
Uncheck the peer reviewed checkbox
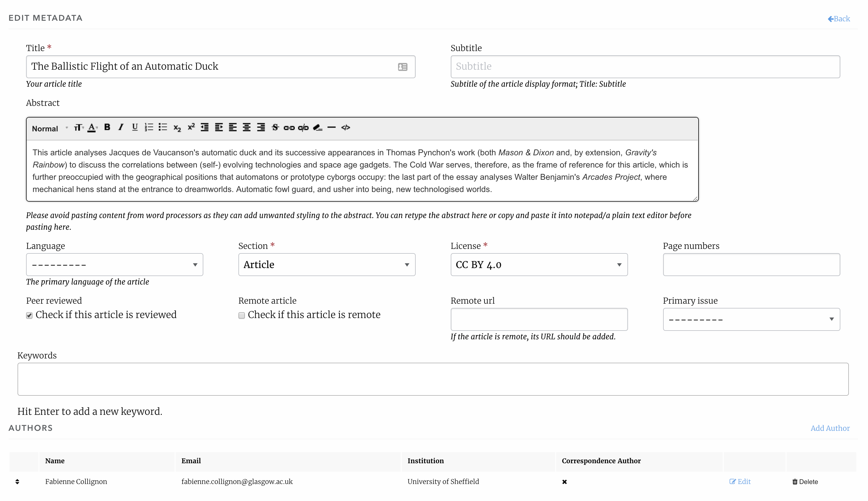[29, 315]
